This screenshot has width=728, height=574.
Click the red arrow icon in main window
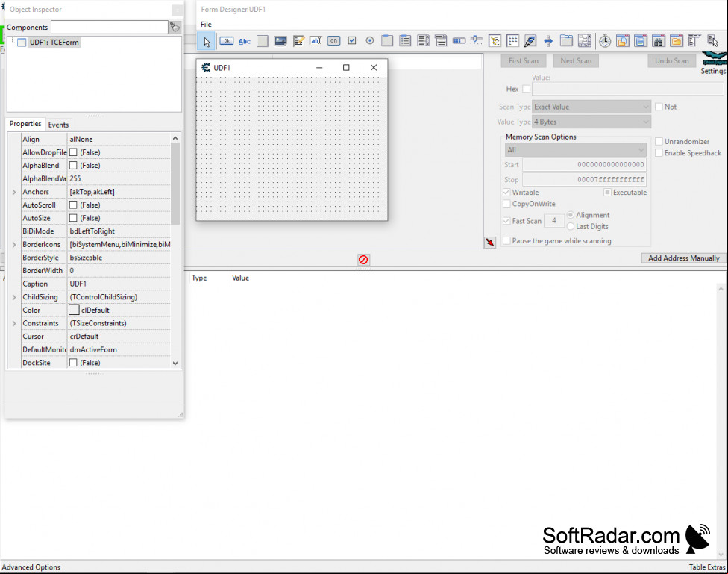[490, 242]
